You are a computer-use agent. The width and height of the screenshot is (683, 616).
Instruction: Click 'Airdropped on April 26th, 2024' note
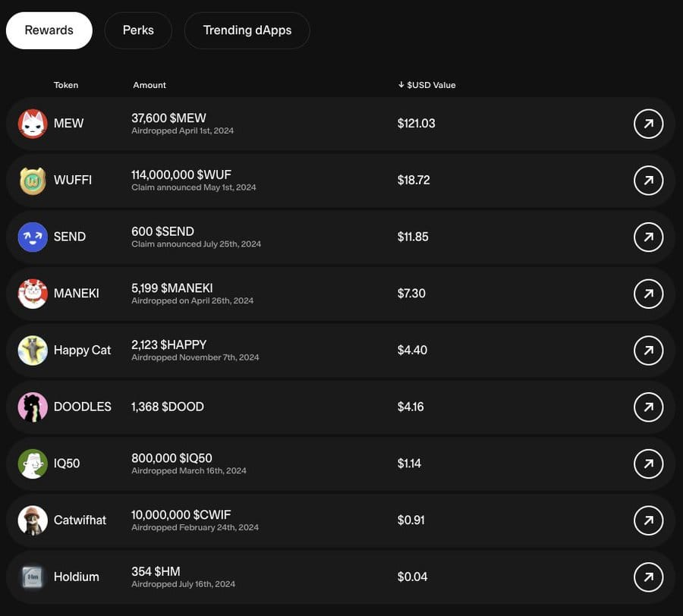(x=193, y=301)
